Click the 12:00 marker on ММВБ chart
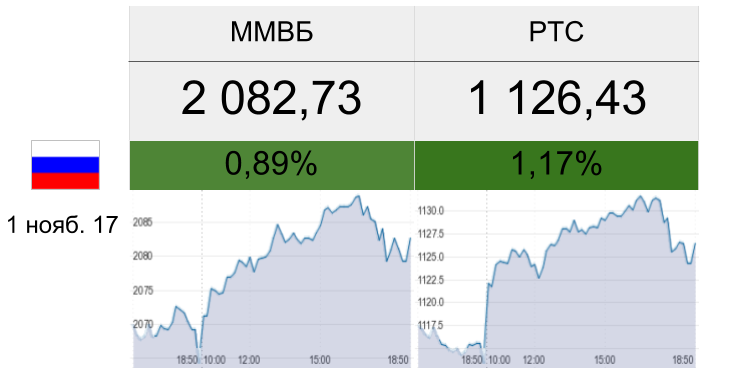The image size is (742, 368). coord(248,360)
